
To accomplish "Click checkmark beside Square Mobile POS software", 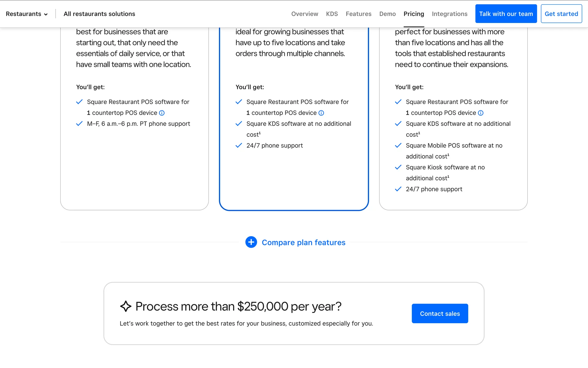I will pyautogui.click(x=398, y=145).
